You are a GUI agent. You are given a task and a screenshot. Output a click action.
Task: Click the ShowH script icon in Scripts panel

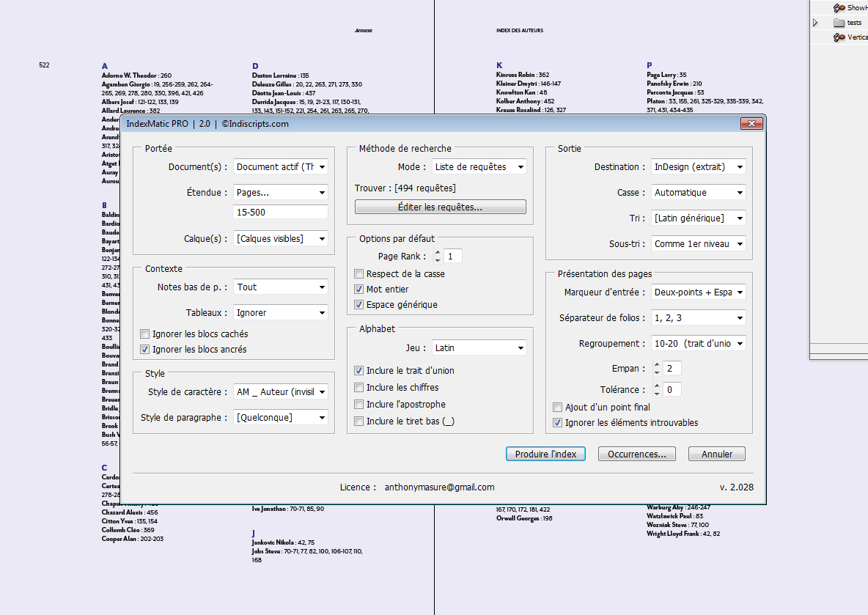point(839,7)
